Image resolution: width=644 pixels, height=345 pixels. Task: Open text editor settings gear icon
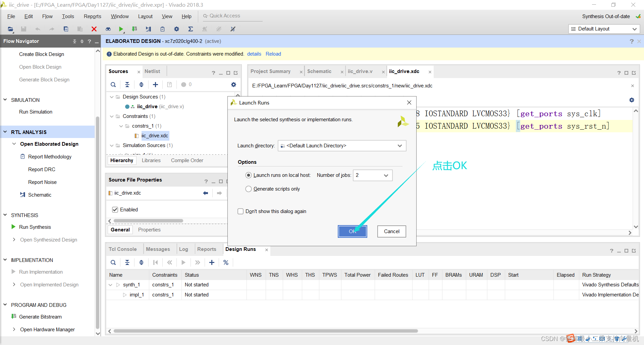(x=632, y=100)
